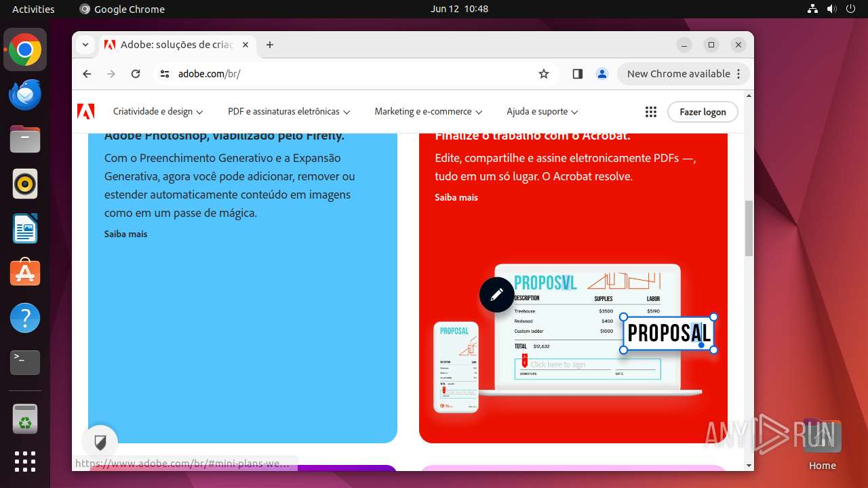Open the tab search dropdown arrow
The height and width of the screenshot is (488, 868).
[x=85, y=45]
